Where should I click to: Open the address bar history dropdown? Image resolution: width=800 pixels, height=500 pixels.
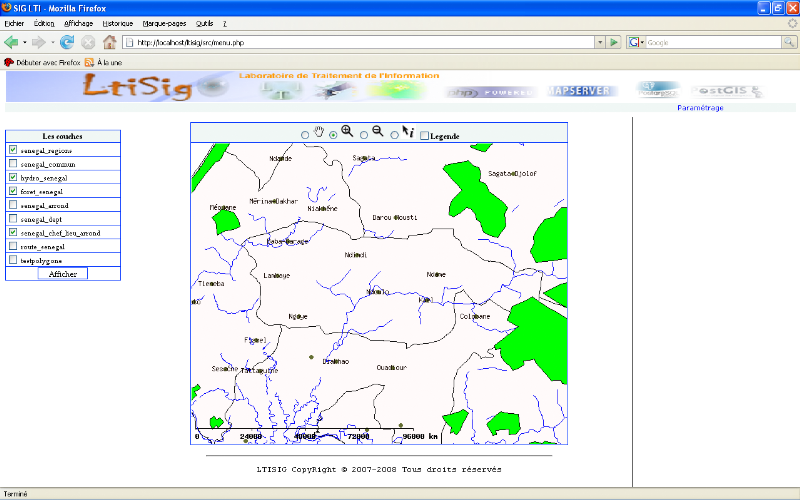pos(600,42)
